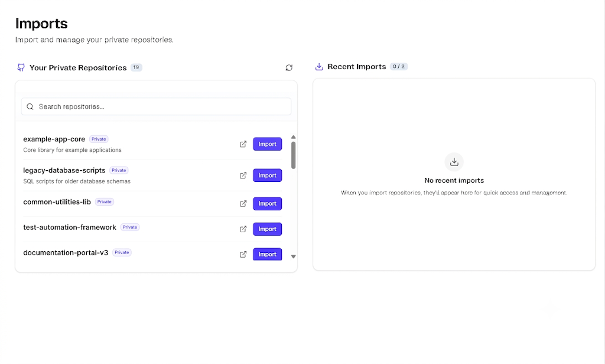Click the Your Private Repositories header icon
Screen dimensions: 605x364
(x=21, y=67)
